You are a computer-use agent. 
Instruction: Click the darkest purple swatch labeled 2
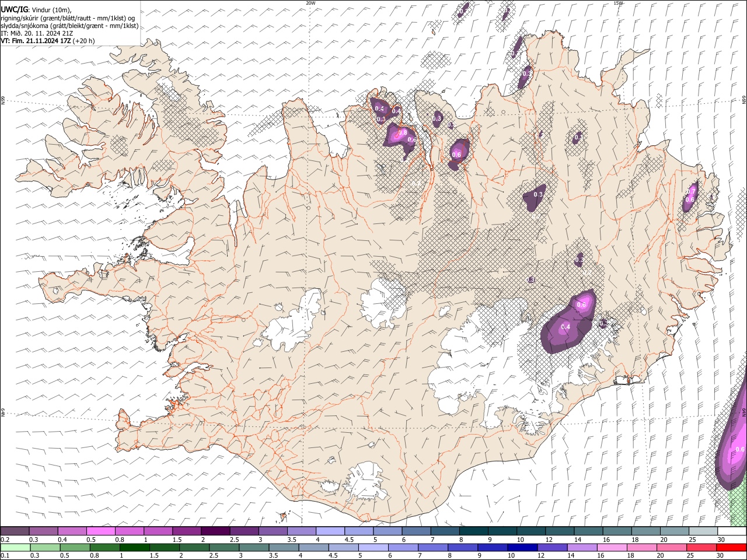pos(216,531)
